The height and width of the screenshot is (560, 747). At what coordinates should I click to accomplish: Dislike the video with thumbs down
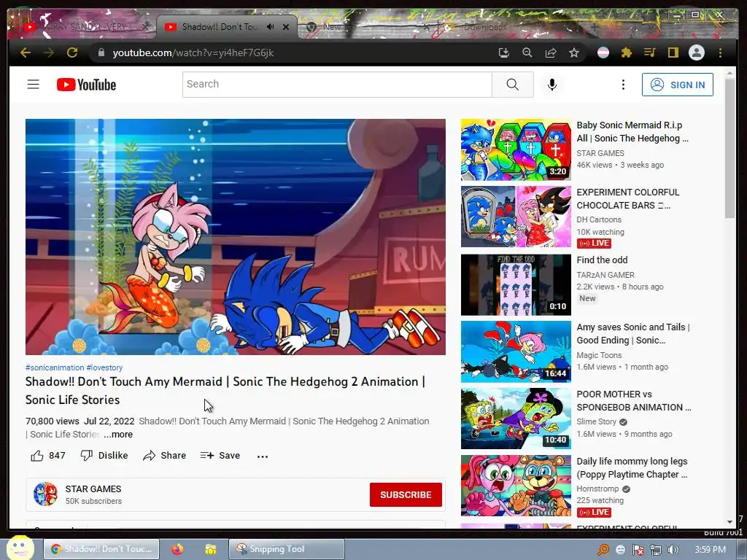[104, 456]
